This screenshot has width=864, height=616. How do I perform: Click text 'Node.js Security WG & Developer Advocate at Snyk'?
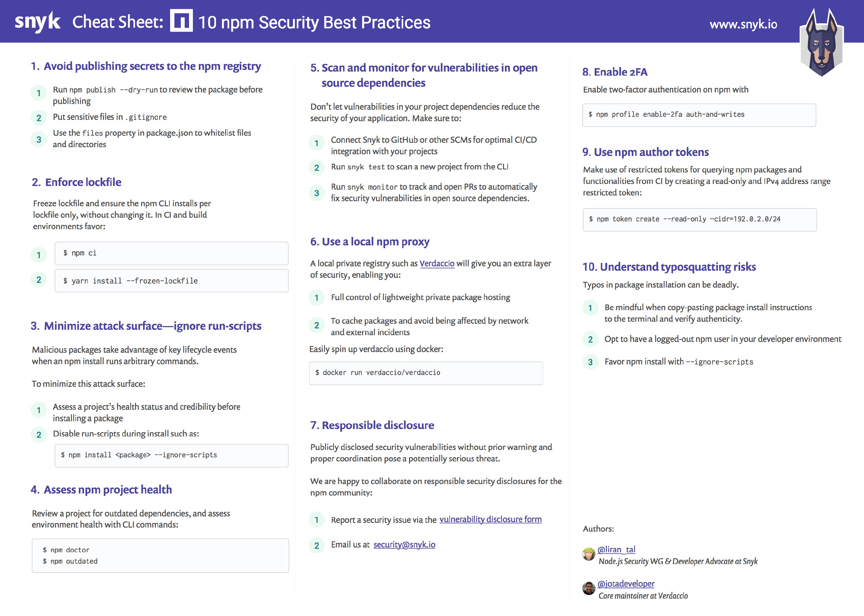point(678,561)
